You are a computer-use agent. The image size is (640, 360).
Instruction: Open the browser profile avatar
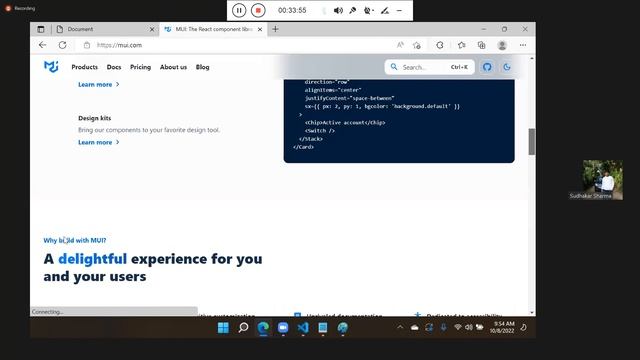point(502,45)
